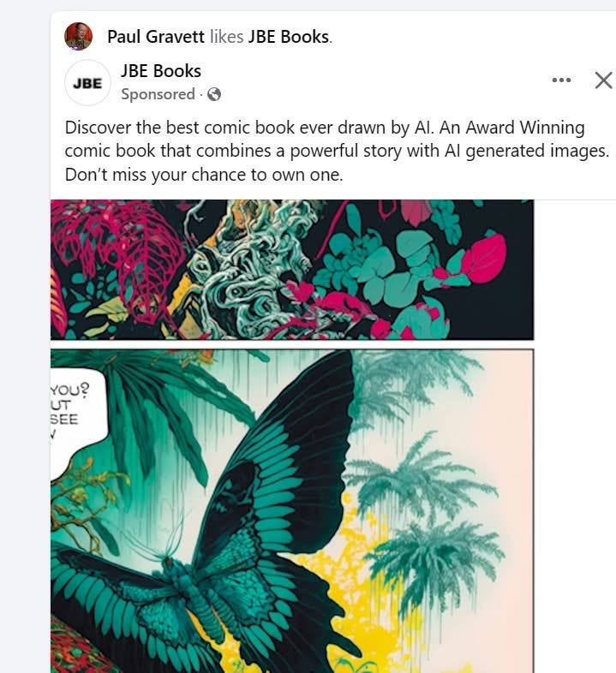Image resolution: width=616 pixels, height=673 pixels.
Task: Open Paul Gravett's profile picture
Action: tap(78, 37)
